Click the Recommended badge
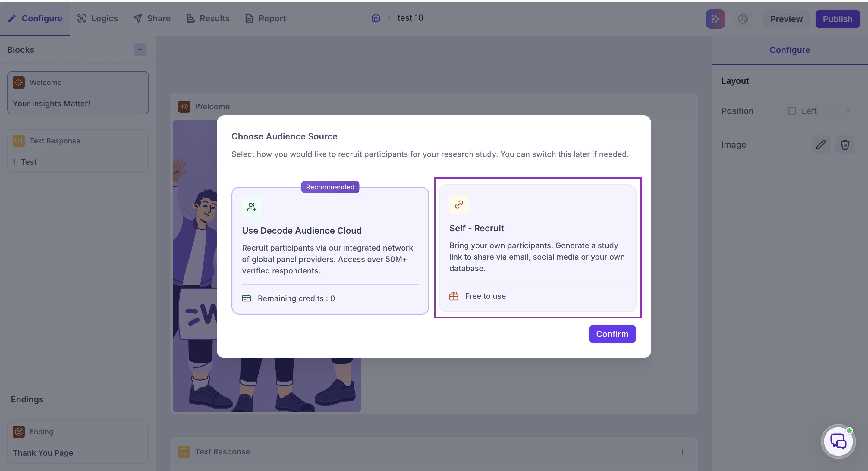 [x=330, y=187]
